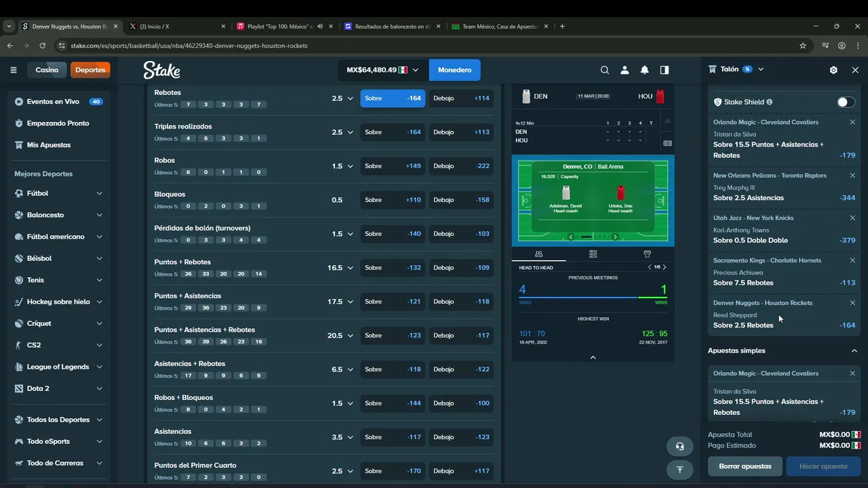Switch to Casino tab
This screenshot has width=868, height=488.
click(47, 70)
